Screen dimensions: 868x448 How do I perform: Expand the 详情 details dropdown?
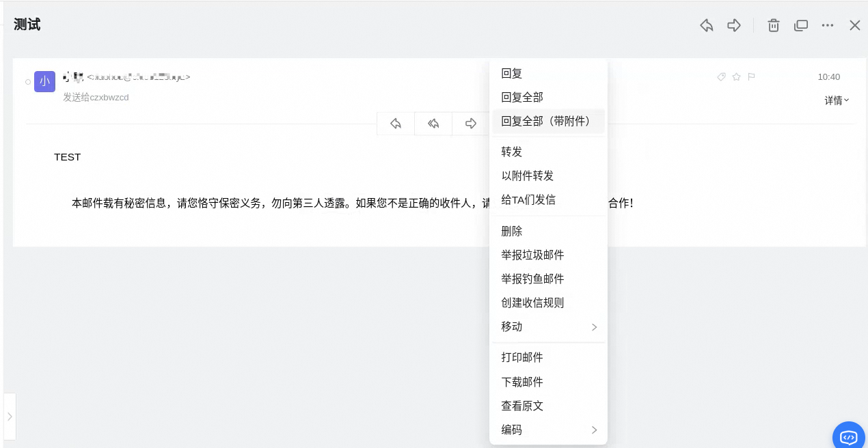click(835, 100)
